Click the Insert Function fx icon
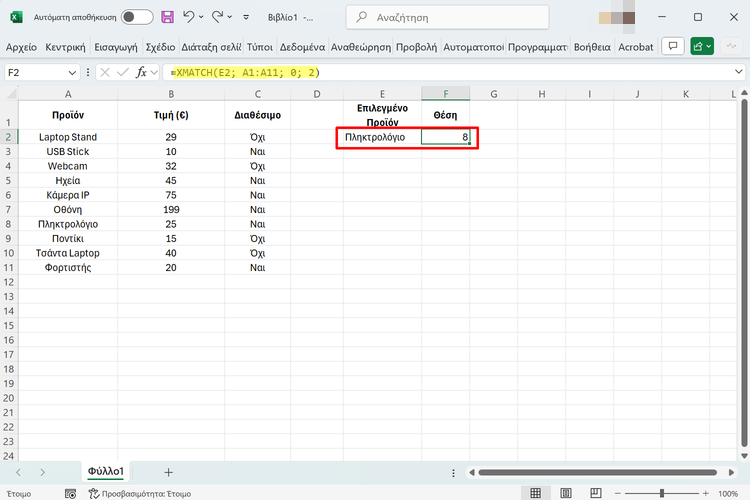 tap(142, 72)
